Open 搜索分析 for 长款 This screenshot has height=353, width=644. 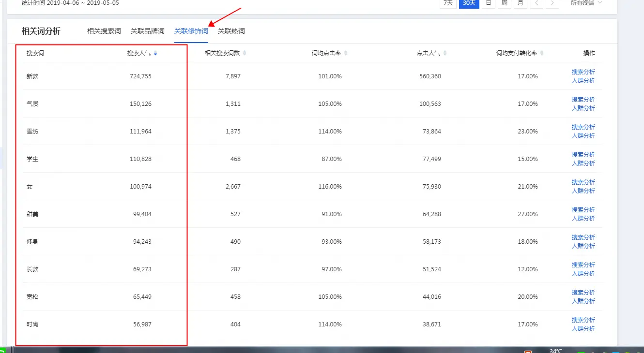[583, 265]
